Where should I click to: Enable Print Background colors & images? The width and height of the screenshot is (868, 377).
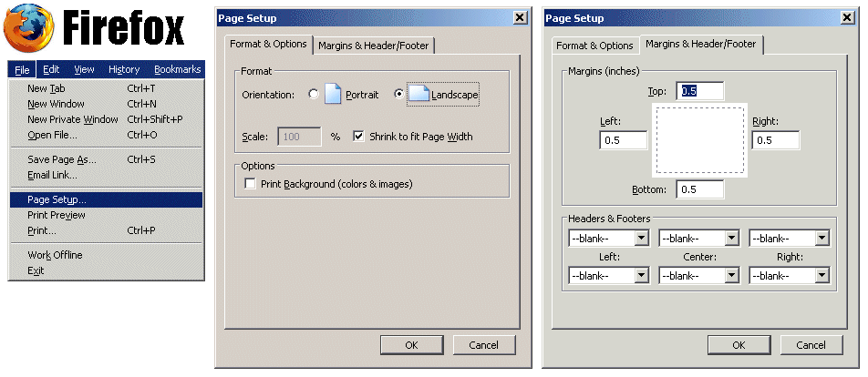[251, 184]
